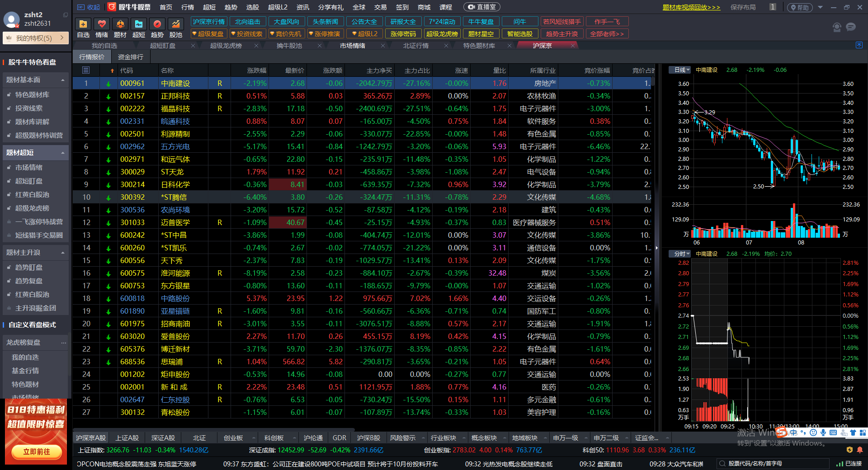This screenshot has height=470, width=868.
Task: Open the 题材 toolbar icon
Action: (x=120, y=24)
